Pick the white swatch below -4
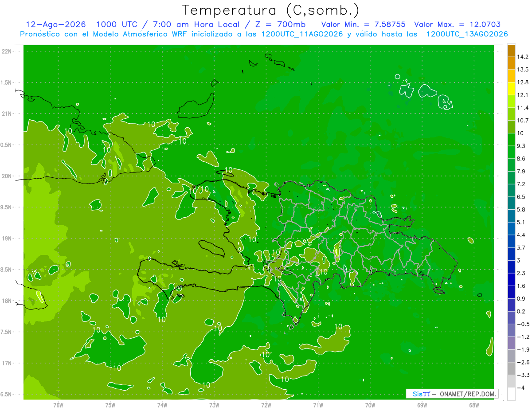 tap(511, 394)
